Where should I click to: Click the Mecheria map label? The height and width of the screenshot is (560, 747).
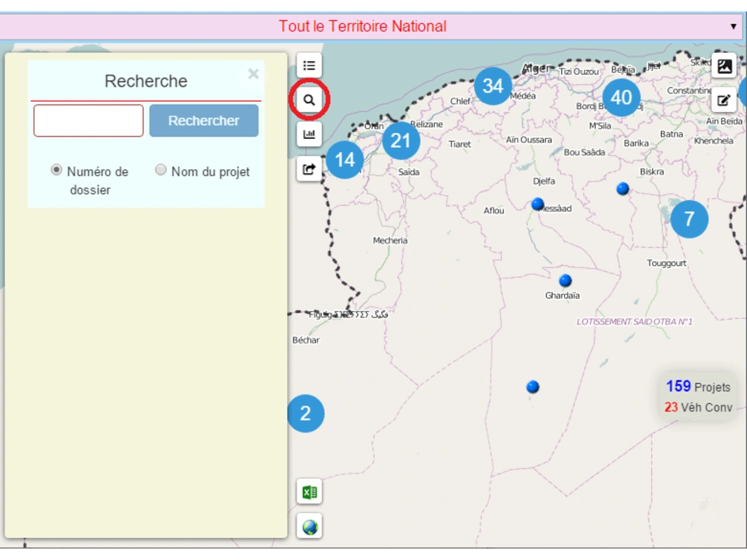[x=390, y=240]
